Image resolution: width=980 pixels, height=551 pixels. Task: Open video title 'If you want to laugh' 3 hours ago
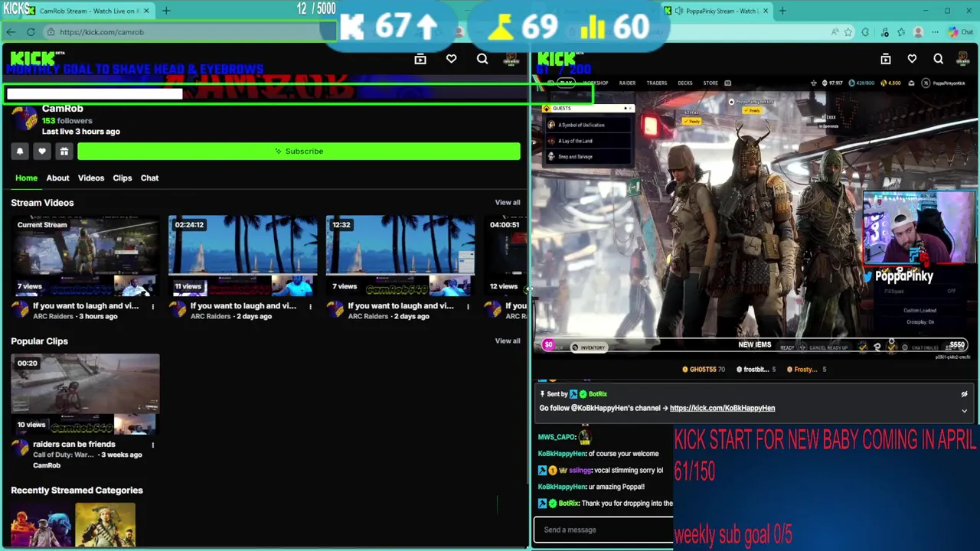[x=86, y=306]
